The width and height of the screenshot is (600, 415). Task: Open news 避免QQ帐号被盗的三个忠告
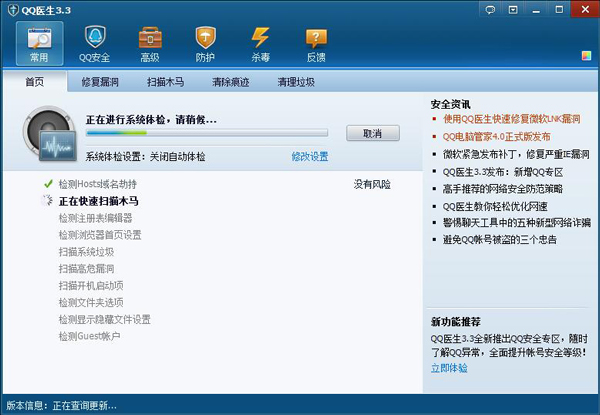(x=499, y=239)
